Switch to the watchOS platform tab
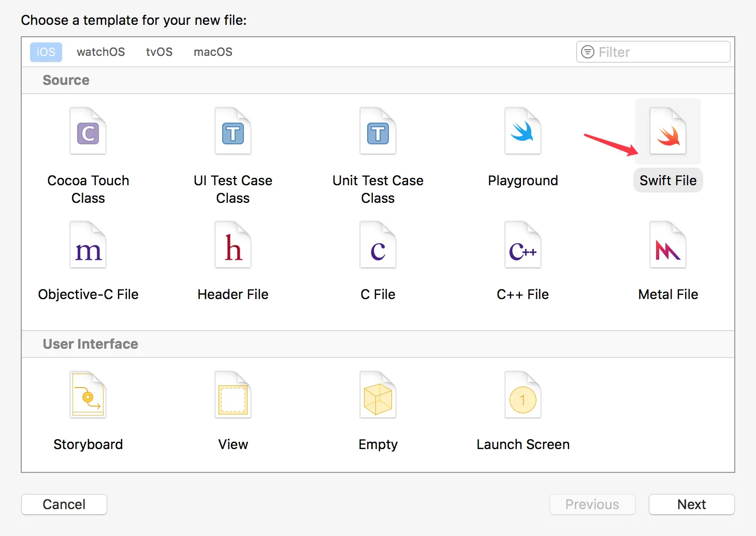 point(101,52)
